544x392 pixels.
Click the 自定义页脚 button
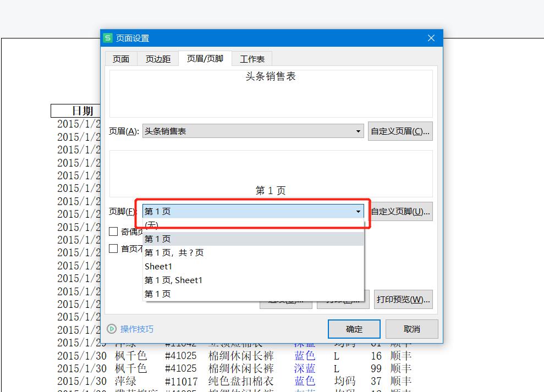[400, 211]
